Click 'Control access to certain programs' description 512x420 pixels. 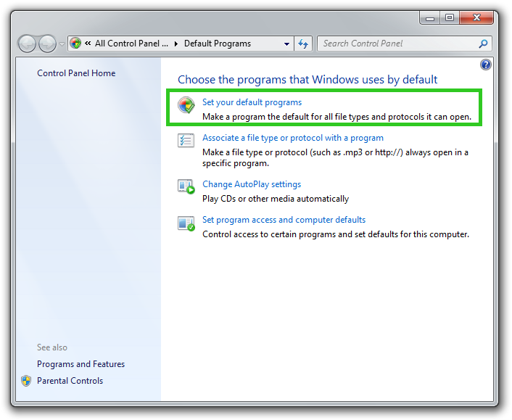click(x=336, y=234)
